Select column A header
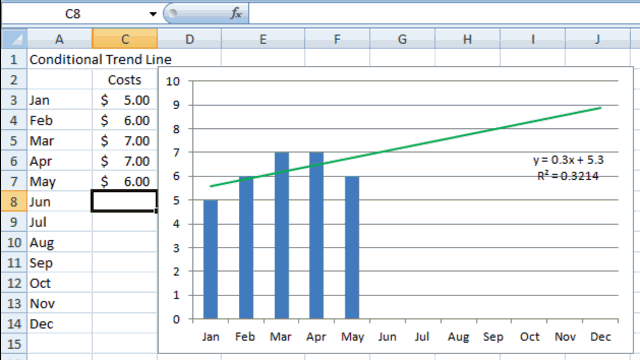Screen dimensions: 640x360 point(60,39)
